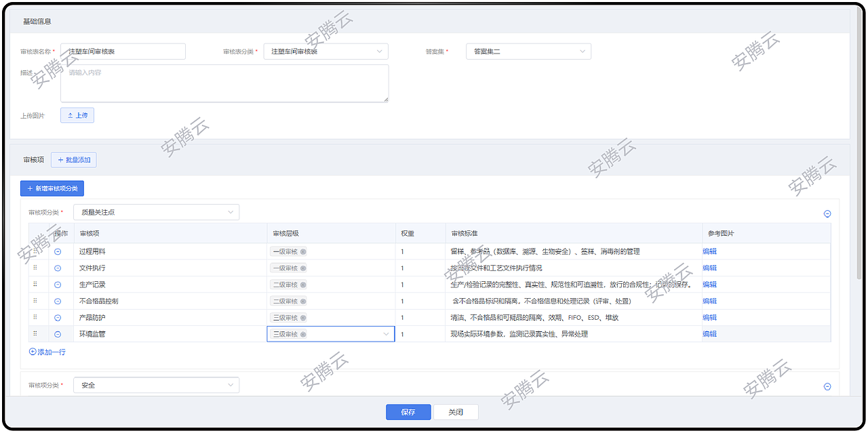Focus the 描述 textarea
The image size is (868, 433).
224,83
